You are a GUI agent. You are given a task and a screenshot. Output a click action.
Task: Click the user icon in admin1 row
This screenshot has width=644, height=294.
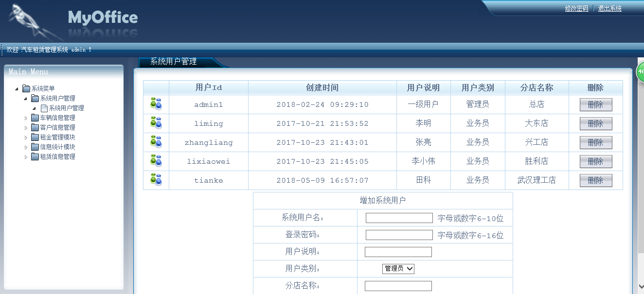[156, 104]
